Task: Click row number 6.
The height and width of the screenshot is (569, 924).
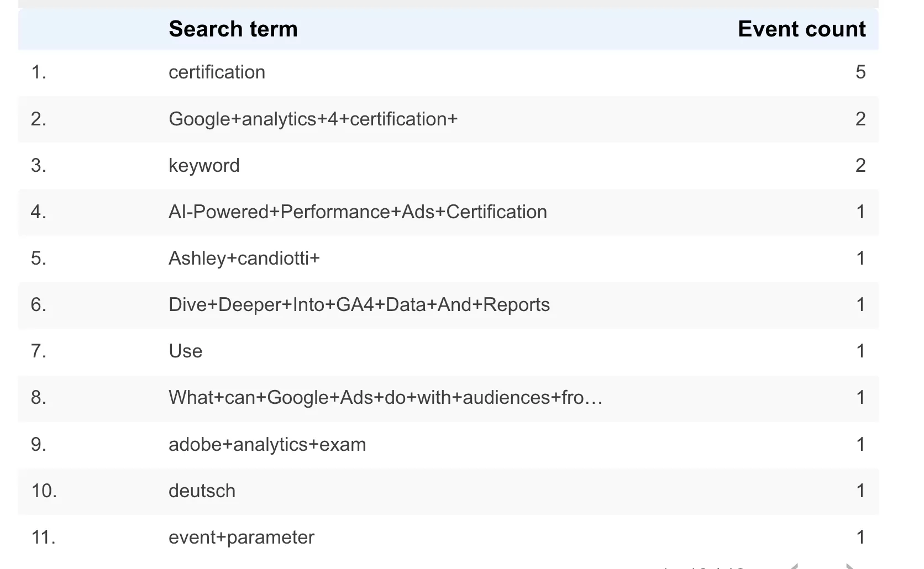Action: pyautogui.click(x=39, y=305)
